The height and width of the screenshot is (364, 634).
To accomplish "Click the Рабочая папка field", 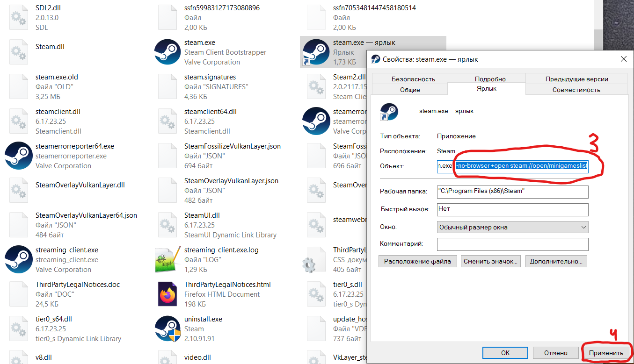I will 512,192.
